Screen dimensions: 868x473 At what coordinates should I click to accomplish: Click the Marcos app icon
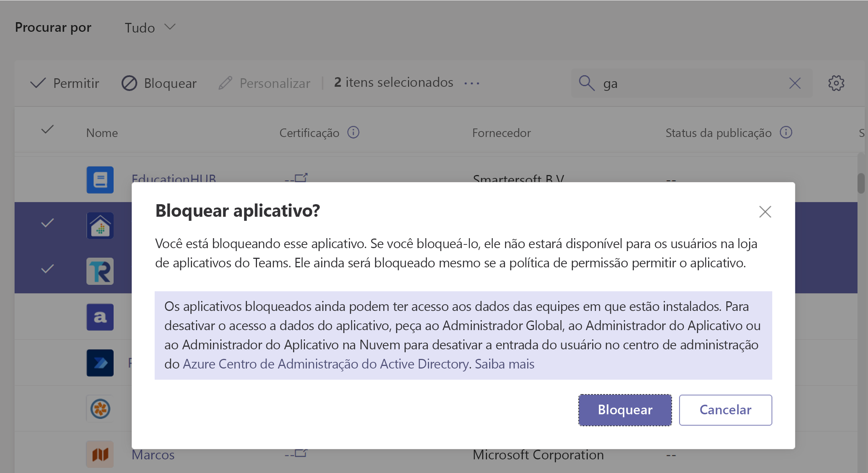click(x=100, y=455)
